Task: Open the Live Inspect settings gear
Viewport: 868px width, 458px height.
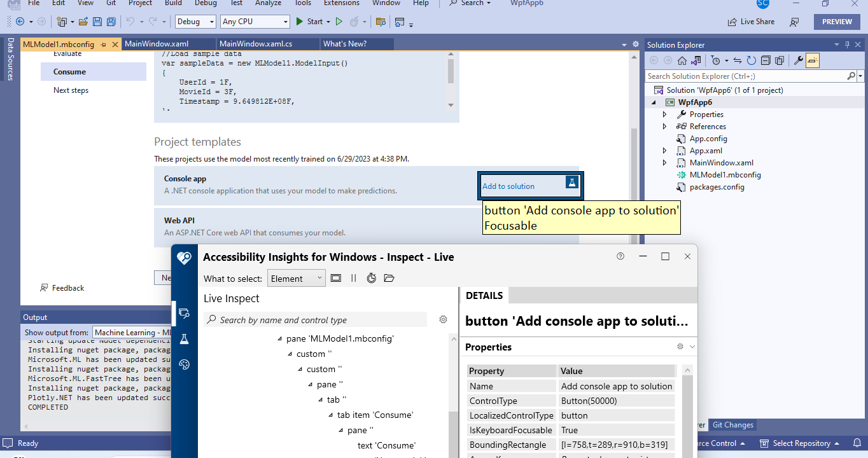Action: click(443, 319)
